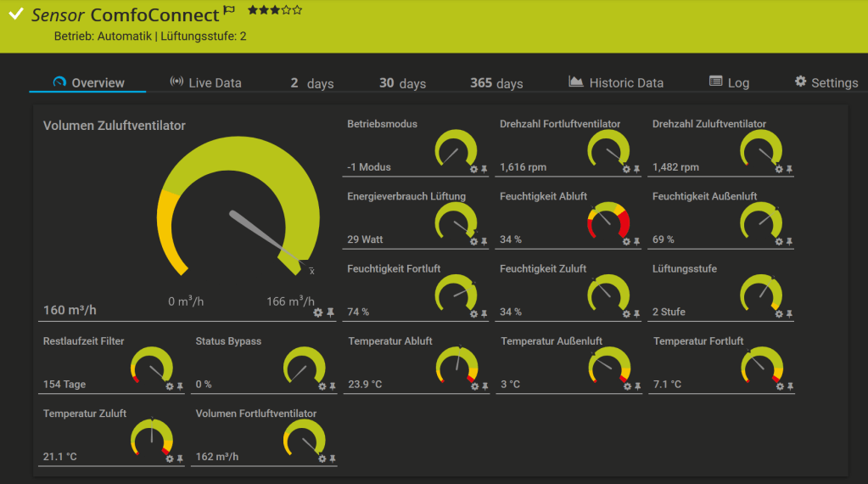Image resolution: width=868 pixels, height=484 pixels.
Task: Open settings gear for Volumen Zuluftventilator
Action: coord(318,312)
